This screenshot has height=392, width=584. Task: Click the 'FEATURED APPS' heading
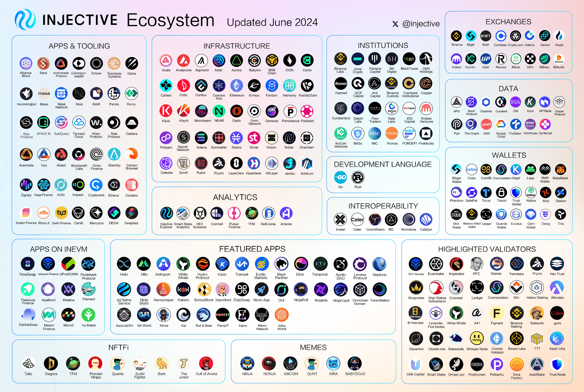tap(252, 249)
